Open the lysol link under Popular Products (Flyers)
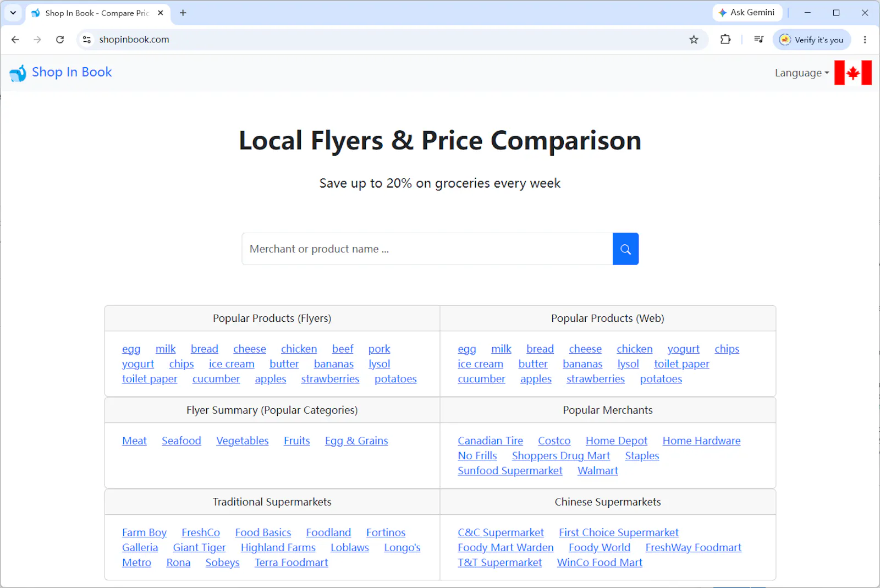Screen dimensions: 880x588 [379, 364]
